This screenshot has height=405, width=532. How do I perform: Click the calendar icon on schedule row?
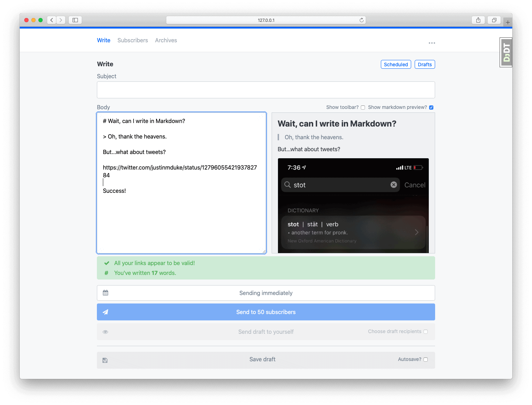pos(105,293)
